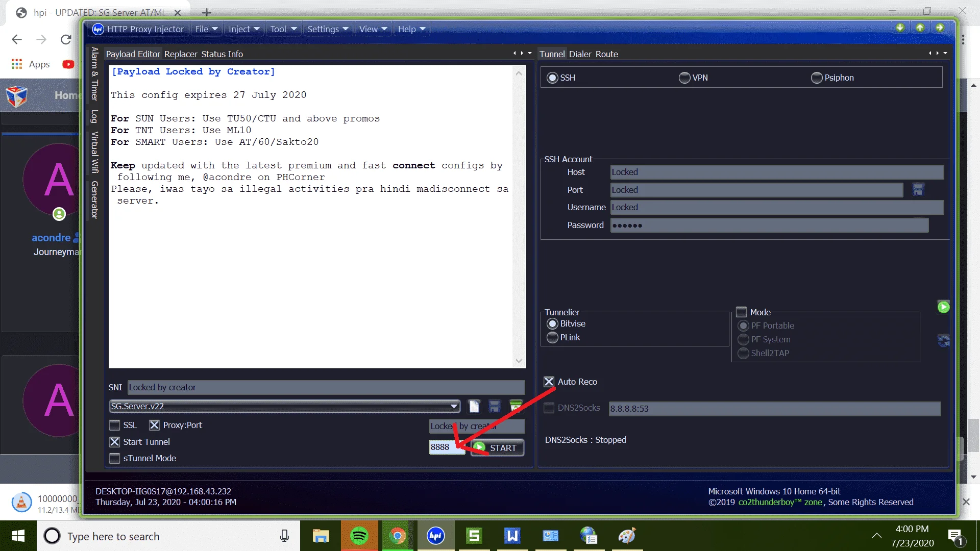Image resolution: width=980 pixels, height=551 pixels.
Task: Open the SG.Server.v22 config dropdown
Action: point(454,407)
